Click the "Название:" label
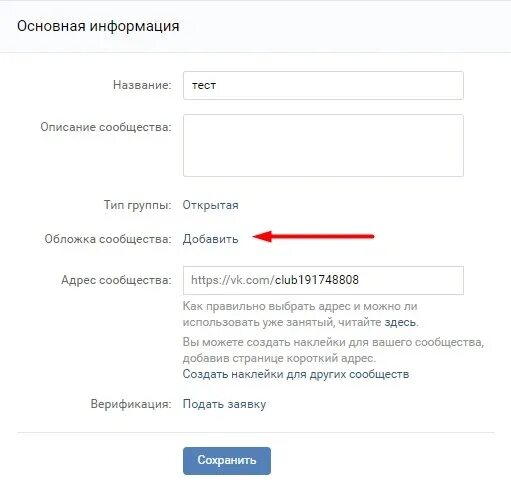 pos(142,85)
